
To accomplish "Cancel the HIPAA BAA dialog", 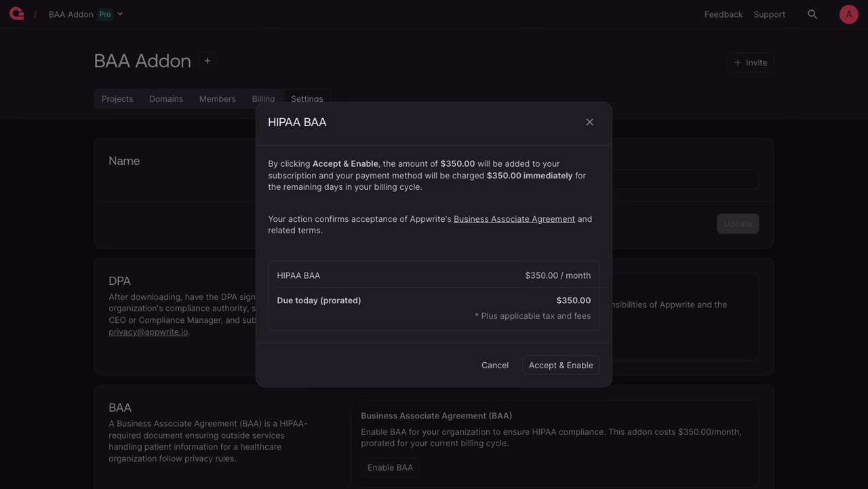I will pos(495,365).
